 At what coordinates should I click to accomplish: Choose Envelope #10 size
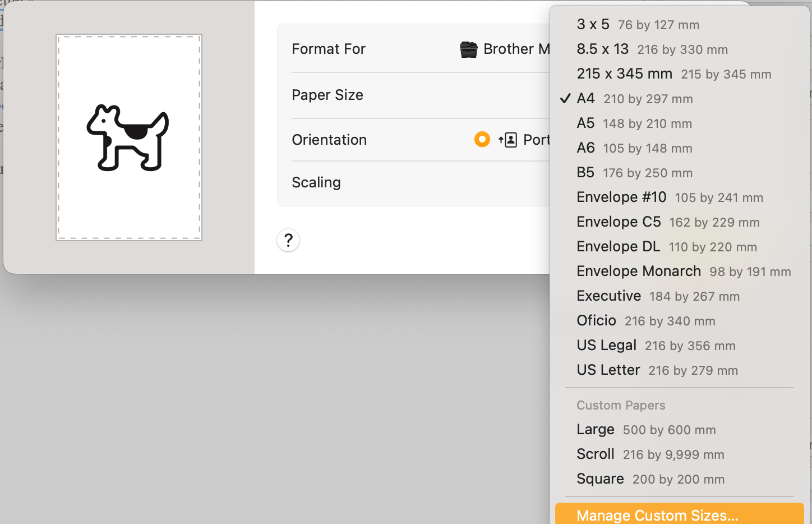[x=680, y=197]
